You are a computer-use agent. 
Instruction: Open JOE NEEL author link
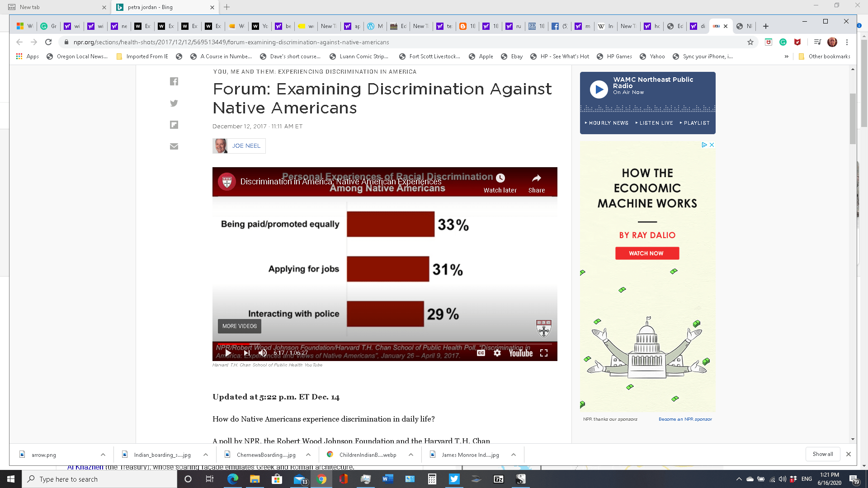point(246,146)
